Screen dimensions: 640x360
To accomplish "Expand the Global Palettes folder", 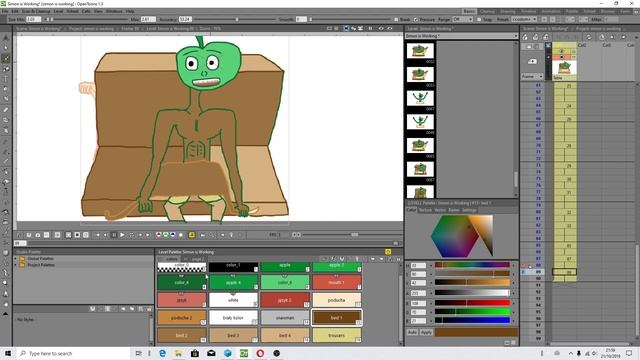I will (x=16, y=259).
